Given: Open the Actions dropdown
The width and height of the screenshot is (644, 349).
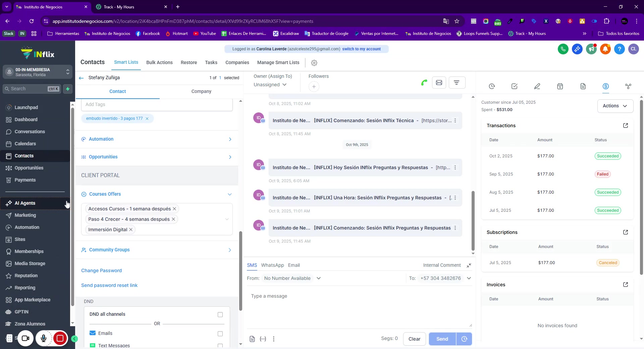Looking at the screenshot, I should 615,106.
